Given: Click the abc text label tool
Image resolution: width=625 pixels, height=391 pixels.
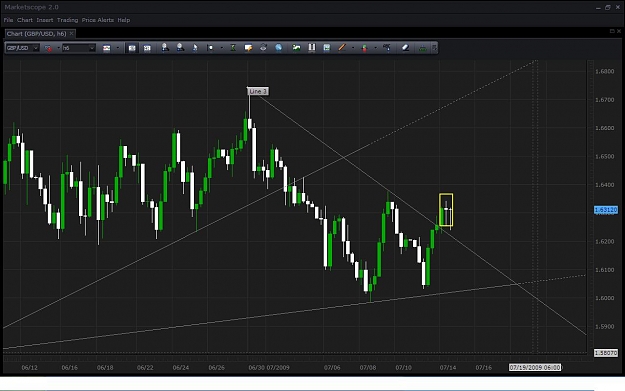Looking at the screenshot, I should (387, 47).
